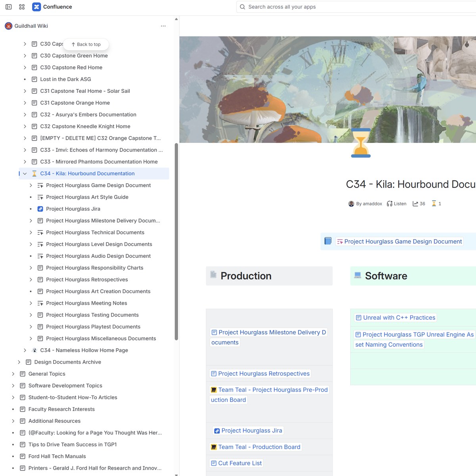The image size is (476, 476).
Task: Open Project Hourglass Retrospectives link in Production column
Action: click(x=260, y=374)
